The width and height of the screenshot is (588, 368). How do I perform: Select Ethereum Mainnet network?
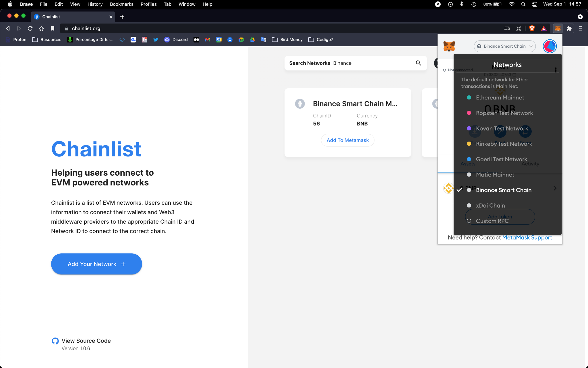(x=500, y=98)
